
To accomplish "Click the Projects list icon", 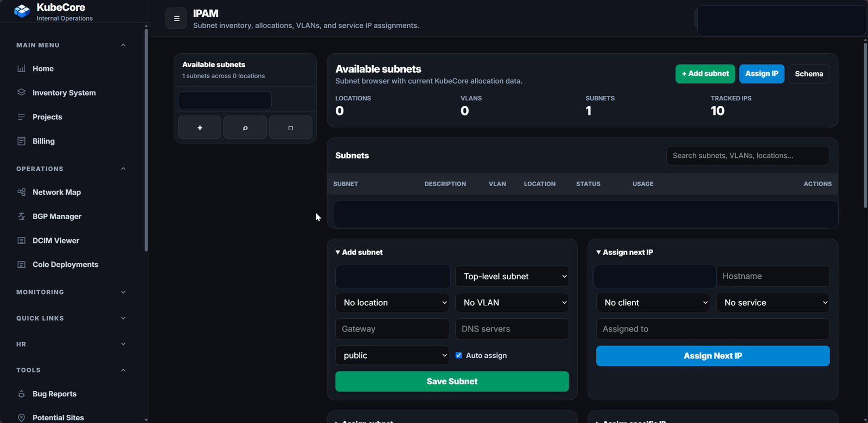I will (22, 117).
